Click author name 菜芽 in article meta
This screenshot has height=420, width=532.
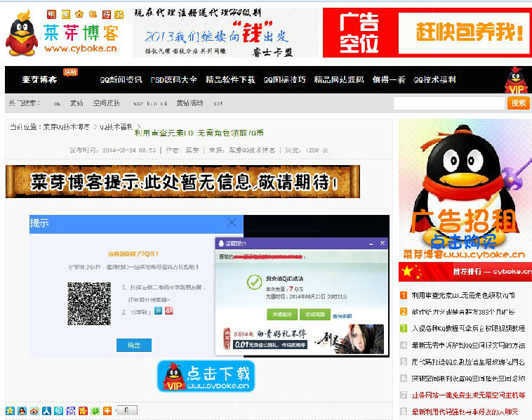point(192,150)
